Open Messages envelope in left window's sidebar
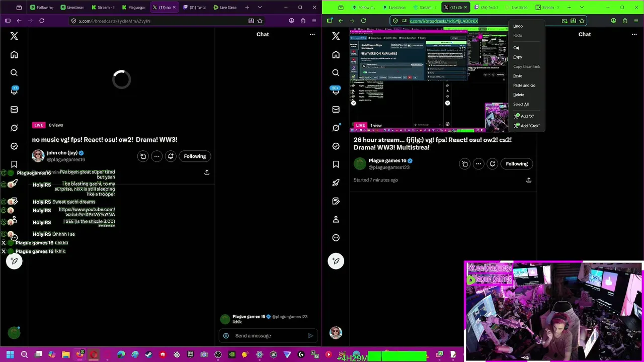 [x=14, y=110]
